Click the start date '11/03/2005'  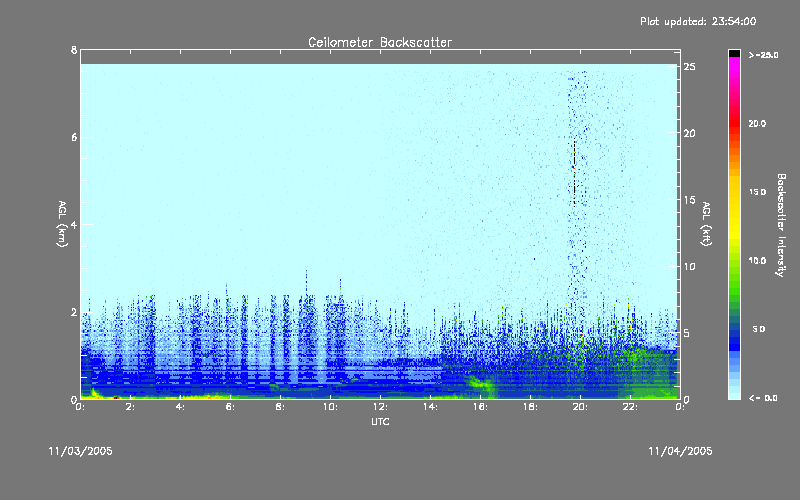click(81, 451)
